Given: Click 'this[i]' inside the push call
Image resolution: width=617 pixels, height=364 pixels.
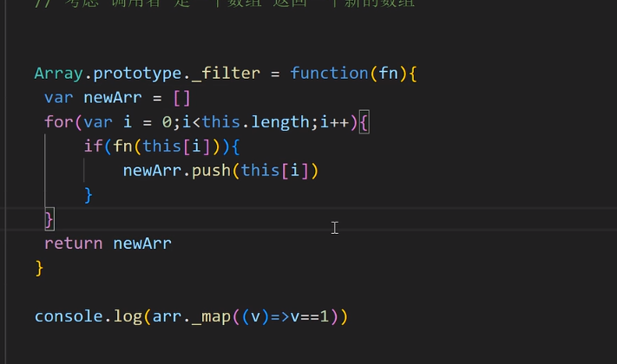Looking at the screenshot, I should [275, 171].
